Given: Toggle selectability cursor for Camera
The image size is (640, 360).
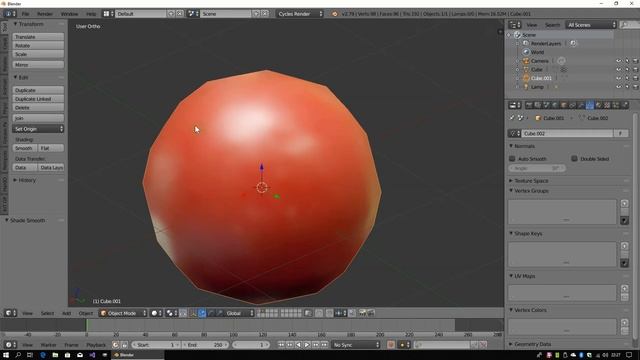Looking at the screenshot, I should point(627,61).
